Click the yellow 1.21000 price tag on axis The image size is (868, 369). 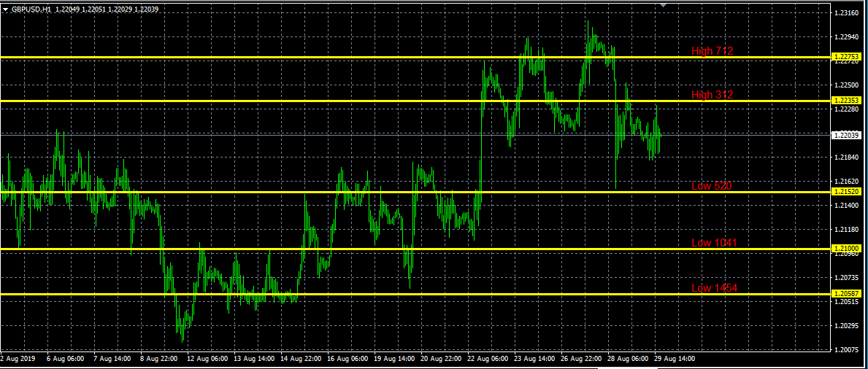(x=846, y=249)
